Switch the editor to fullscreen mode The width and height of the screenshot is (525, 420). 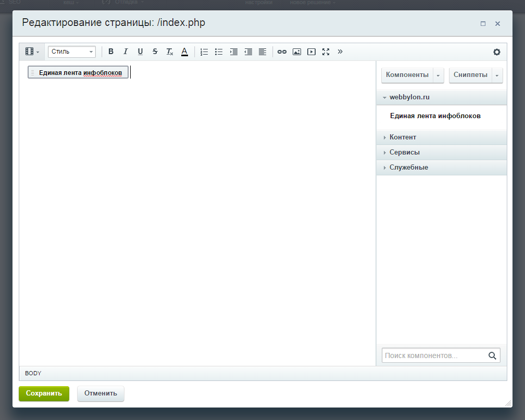(x=326, y=52)
